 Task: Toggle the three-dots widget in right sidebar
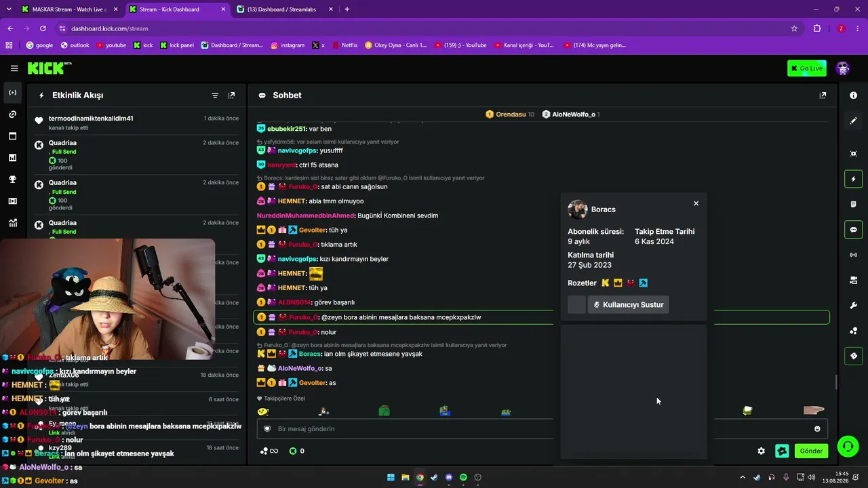tap(854, 331)
